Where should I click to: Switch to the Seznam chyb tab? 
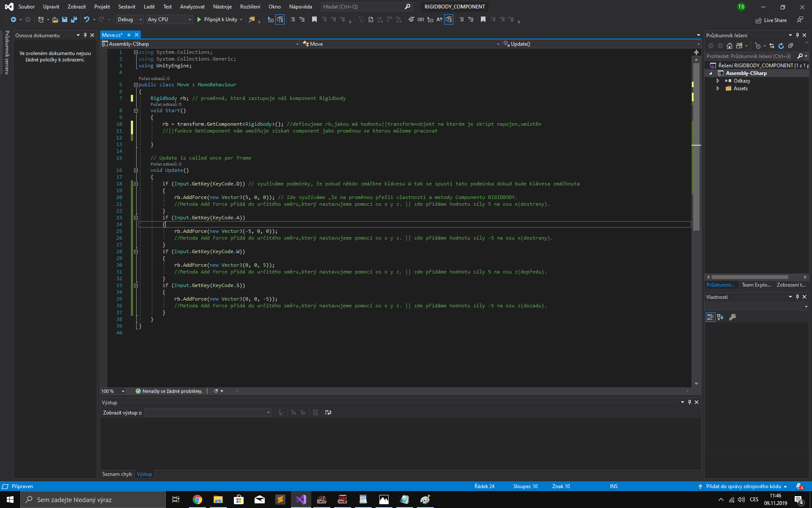click(117, 474)
